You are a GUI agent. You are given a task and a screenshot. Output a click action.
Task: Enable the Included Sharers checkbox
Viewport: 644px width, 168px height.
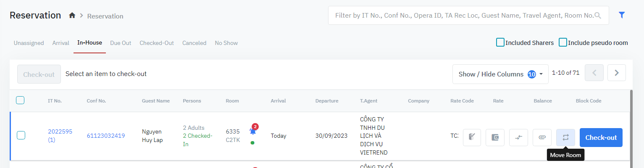500,42
